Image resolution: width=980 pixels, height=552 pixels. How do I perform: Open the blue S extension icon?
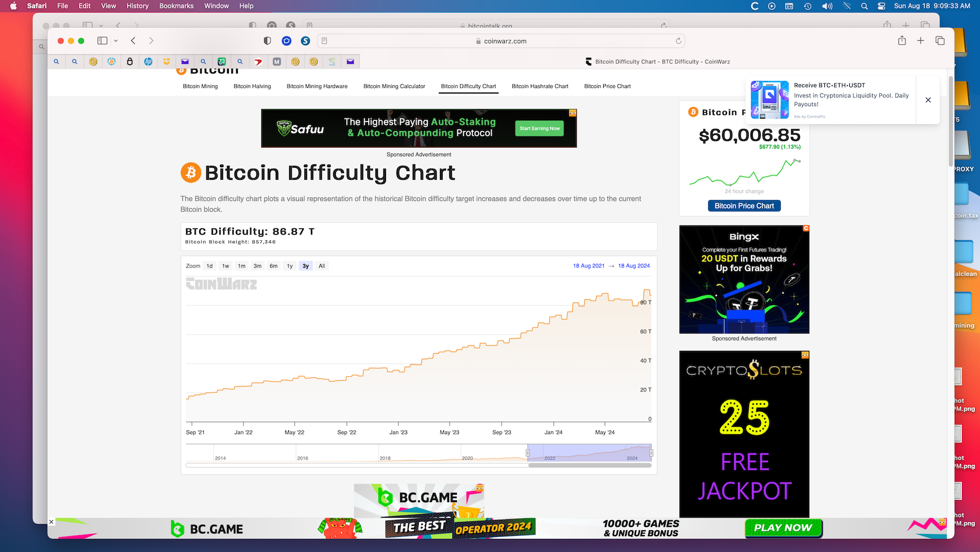[305, 41]
